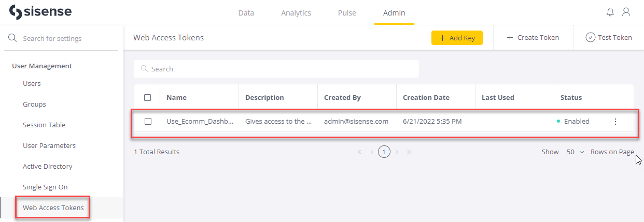Click the Use_Ecomm_Dashb... token name
644x222 pixels.
click(200, 121)
